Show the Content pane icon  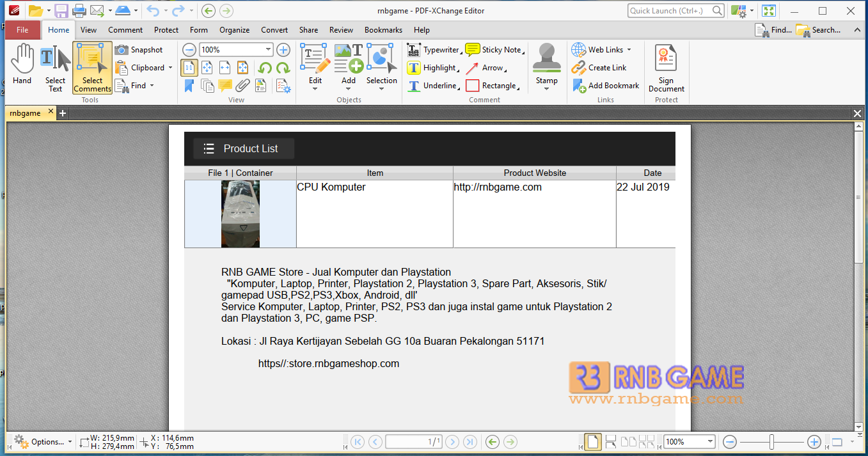tap(261, 86)
